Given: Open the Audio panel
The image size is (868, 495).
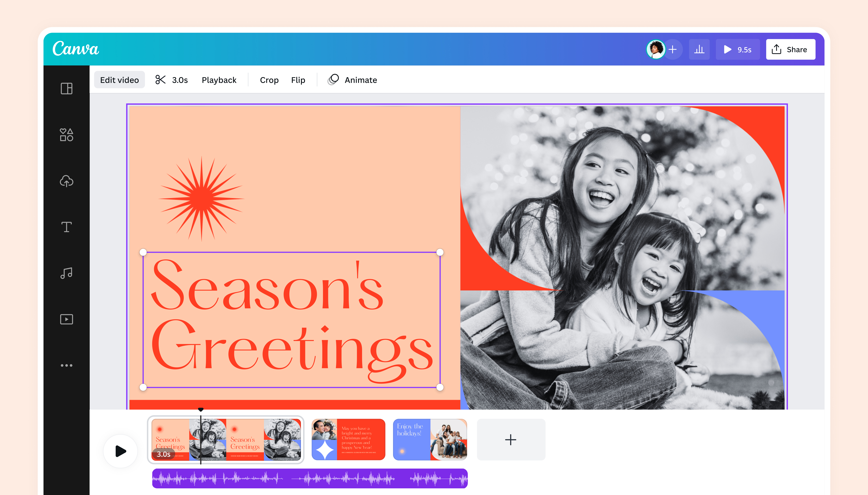Looking at the screenshot, I should [67, 273].
